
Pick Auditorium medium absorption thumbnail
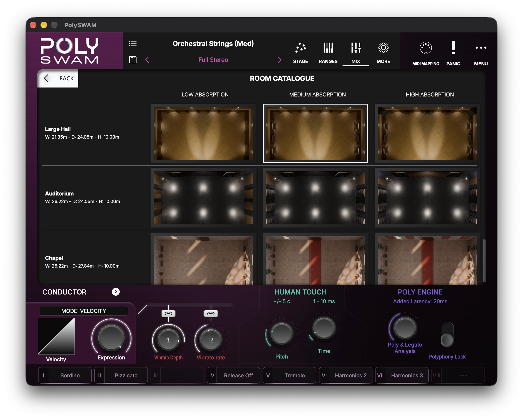(315, 198)
